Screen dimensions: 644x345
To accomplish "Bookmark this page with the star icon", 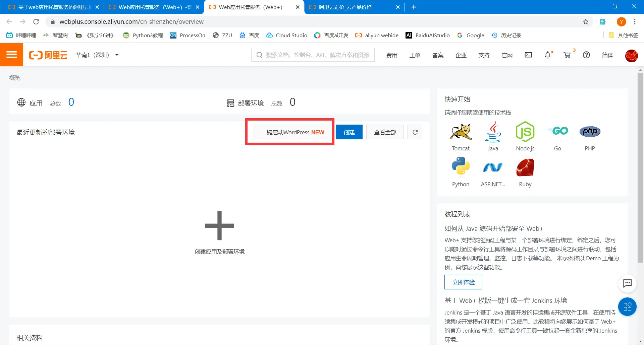I will tap(586, 22).
